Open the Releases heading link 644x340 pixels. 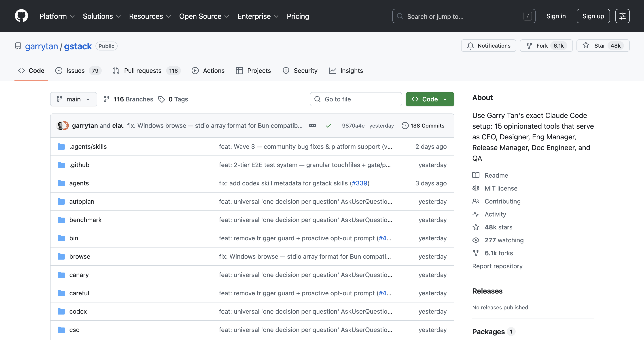487,291
